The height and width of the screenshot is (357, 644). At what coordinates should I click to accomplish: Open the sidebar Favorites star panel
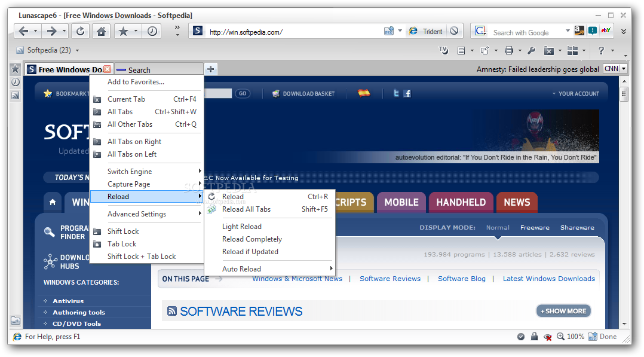click(15, 69)
